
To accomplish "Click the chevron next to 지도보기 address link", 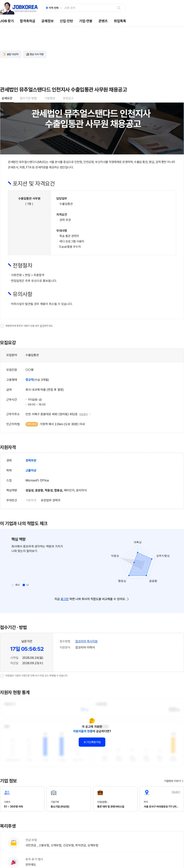I will [x=90, y=414].
